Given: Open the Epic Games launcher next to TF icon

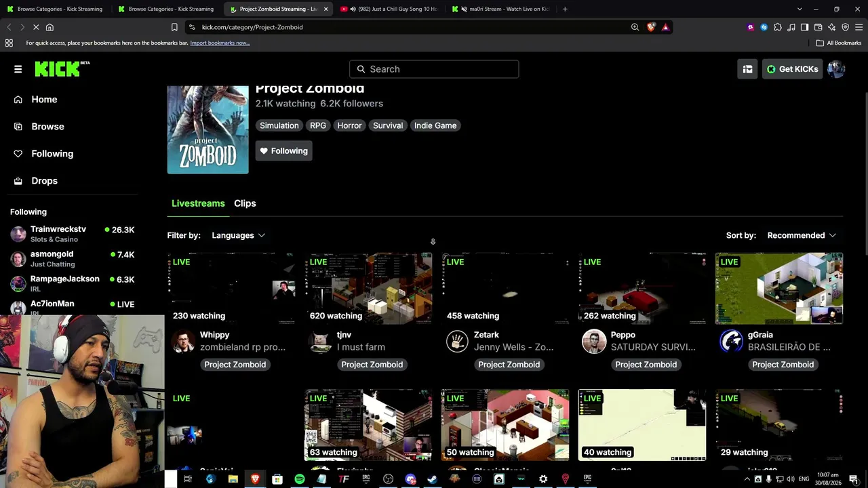Looking at the screenshot, I should point(366,479).
